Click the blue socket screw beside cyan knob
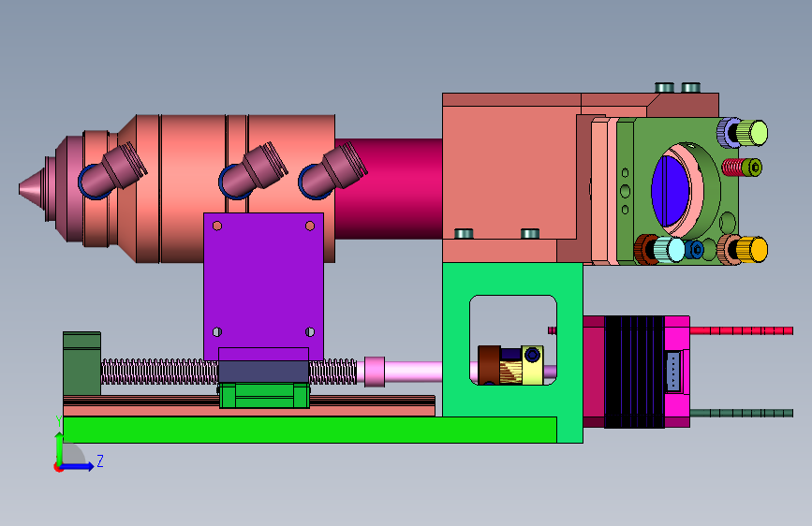 pos(694,250)
